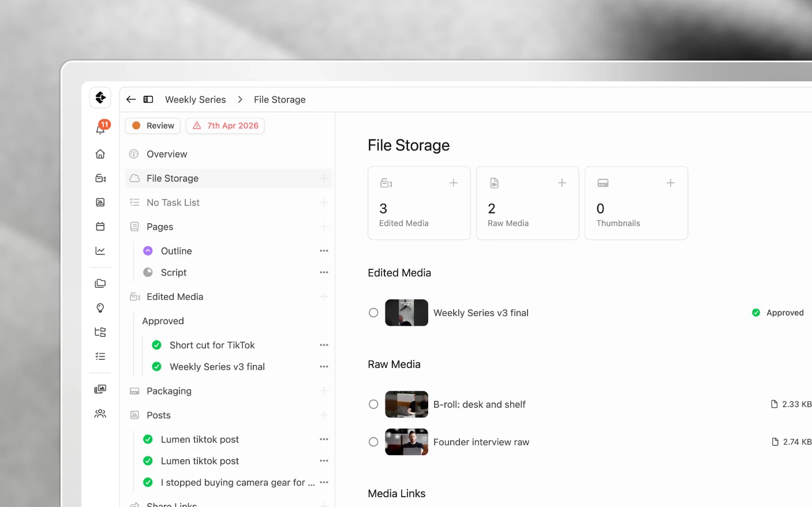
Task: Click the back arrow in the header
Action: pos(131,99)
